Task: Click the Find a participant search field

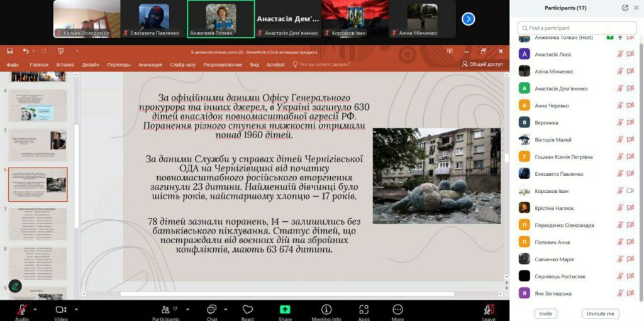Action: (x=575, y=28)
